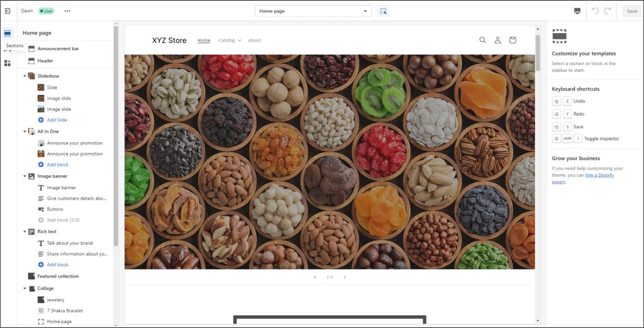Screen dimensions: 644x328
Task: Click the preview vertical scrollbar
Action: 538,53
